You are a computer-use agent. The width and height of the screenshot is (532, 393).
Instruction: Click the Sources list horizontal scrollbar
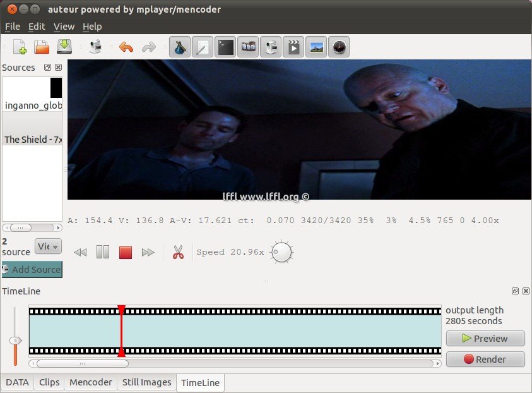[32, 227]
